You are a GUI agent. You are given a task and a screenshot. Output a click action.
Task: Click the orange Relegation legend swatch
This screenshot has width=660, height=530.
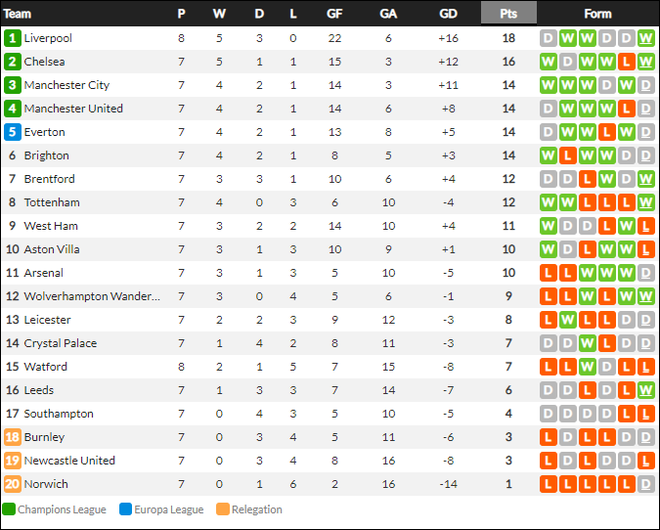point(223,509)
